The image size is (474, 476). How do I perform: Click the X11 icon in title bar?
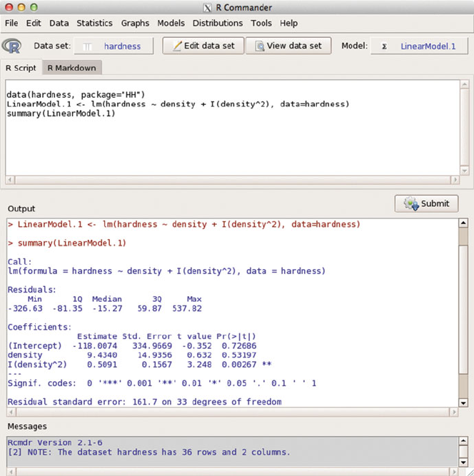[208, 8]
